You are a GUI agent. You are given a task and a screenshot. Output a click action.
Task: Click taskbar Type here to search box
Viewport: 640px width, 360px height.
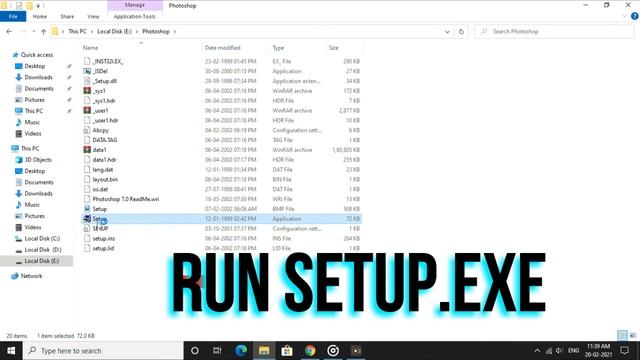[x=103, y=351]
